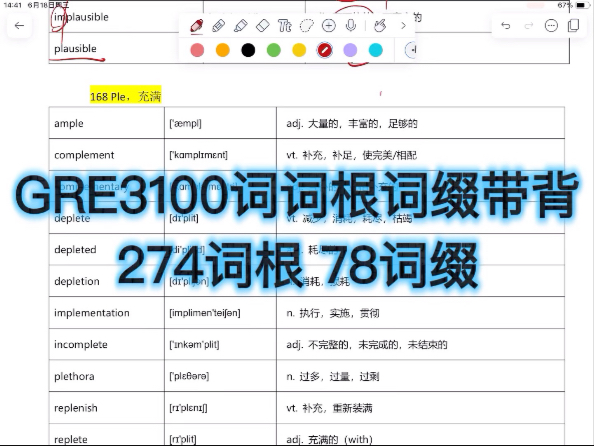Viewport: 594px width, 446px height.
Task: Open the add insert plus tool
Action: point(329,26)
